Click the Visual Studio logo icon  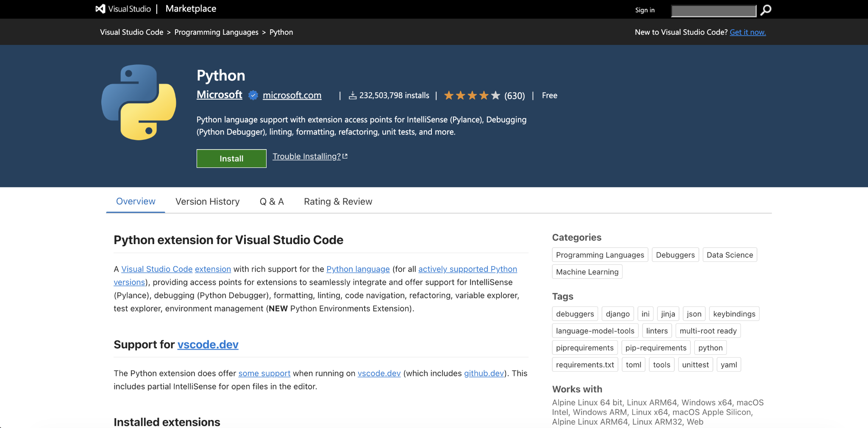(x=100, y=9)
